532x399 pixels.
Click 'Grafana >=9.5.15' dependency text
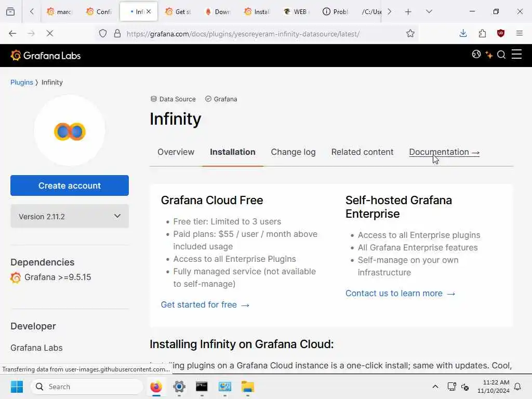click(58, 277)
